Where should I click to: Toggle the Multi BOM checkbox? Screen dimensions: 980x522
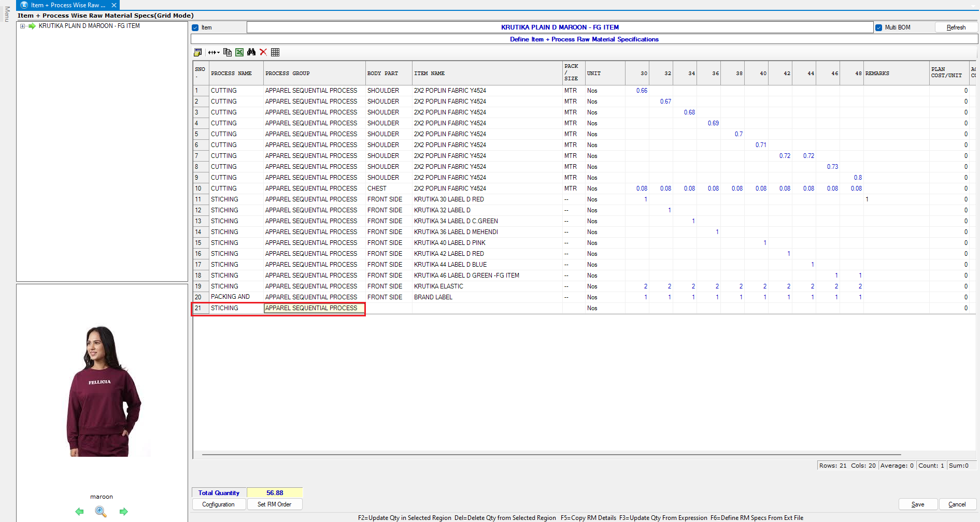(878, 28)
